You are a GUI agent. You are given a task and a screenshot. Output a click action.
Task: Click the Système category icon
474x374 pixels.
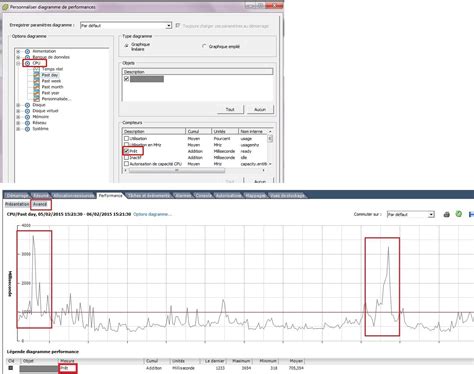pyautogui.click(x=28, y=129)
